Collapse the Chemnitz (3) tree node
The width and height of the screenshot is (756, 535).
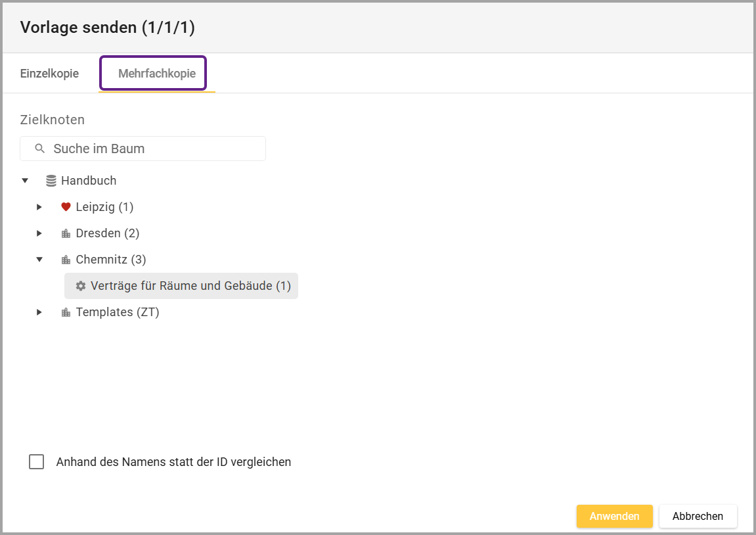(x=39, y=260)
